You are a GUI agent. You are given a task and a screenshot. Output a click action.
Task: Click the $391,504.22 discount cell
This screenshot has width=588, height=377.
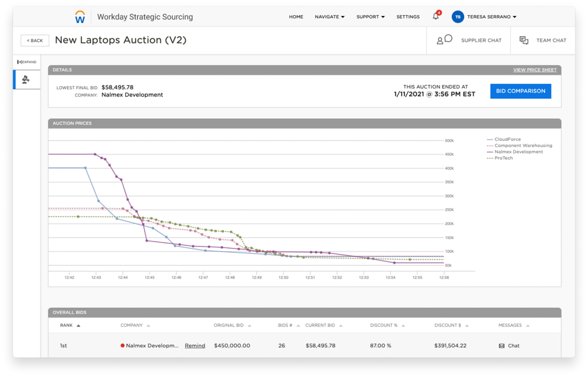[450, 346]
